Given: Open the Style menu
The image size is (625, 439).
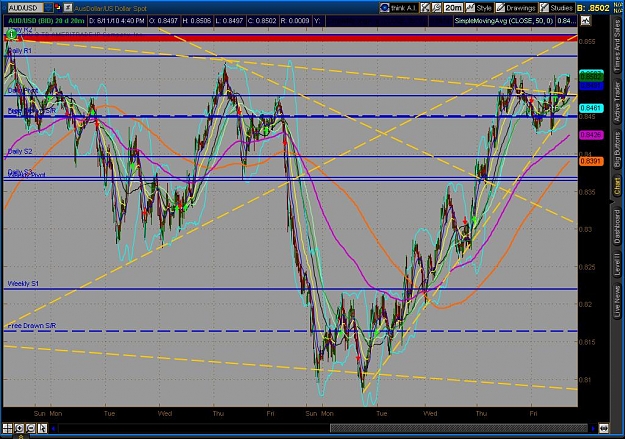Looking at the screenshot, I should click(x=480, y=8).
